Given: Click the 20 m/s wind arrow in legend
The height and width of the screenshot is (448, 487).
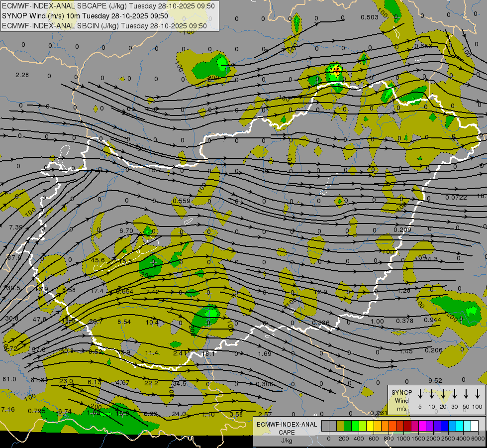Looking at the screenshot, I should point(443,394).
